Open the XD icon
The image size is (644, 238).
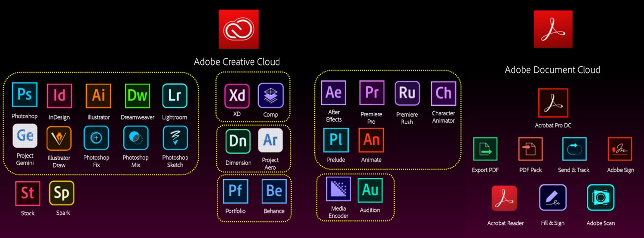point(237,95)
